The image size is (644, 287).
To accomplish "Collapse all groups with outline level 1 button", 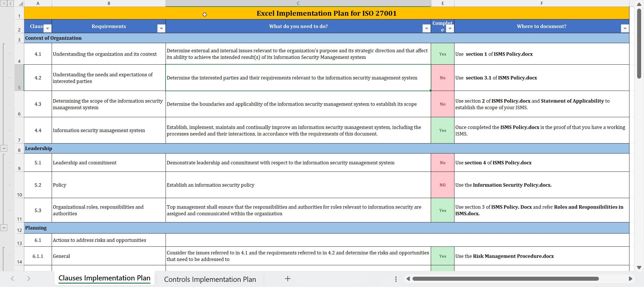I will [x=4, y=3].
